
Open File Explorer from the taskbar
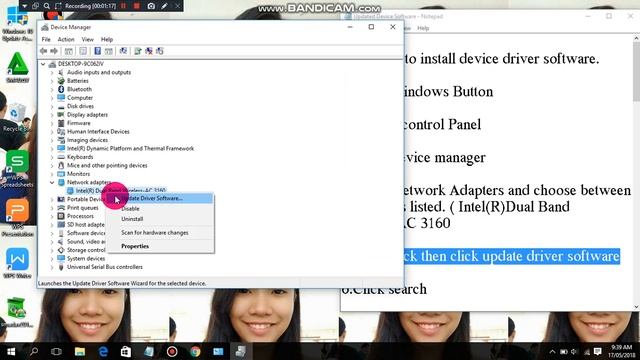[80, 351]
